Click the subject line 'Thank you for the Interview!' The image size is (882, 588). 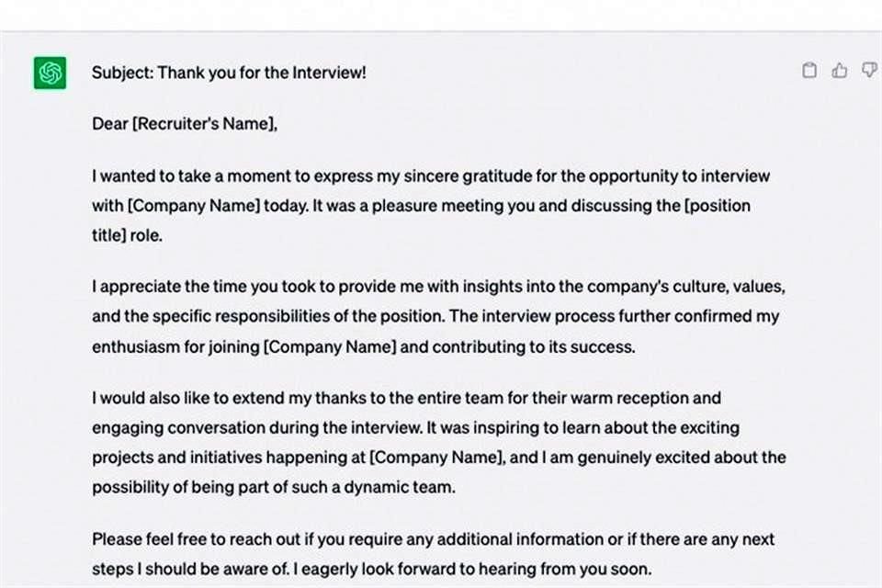pyautogui.click(x=262, y=73)
